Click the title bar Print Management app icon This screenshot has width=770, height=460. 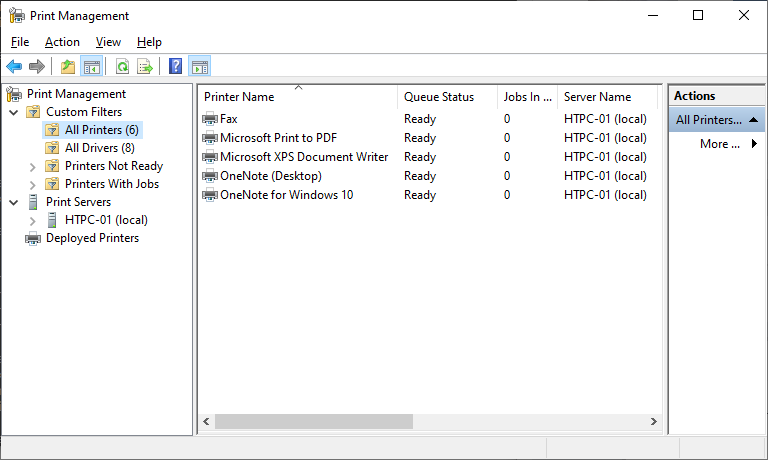tap(17, 16)
